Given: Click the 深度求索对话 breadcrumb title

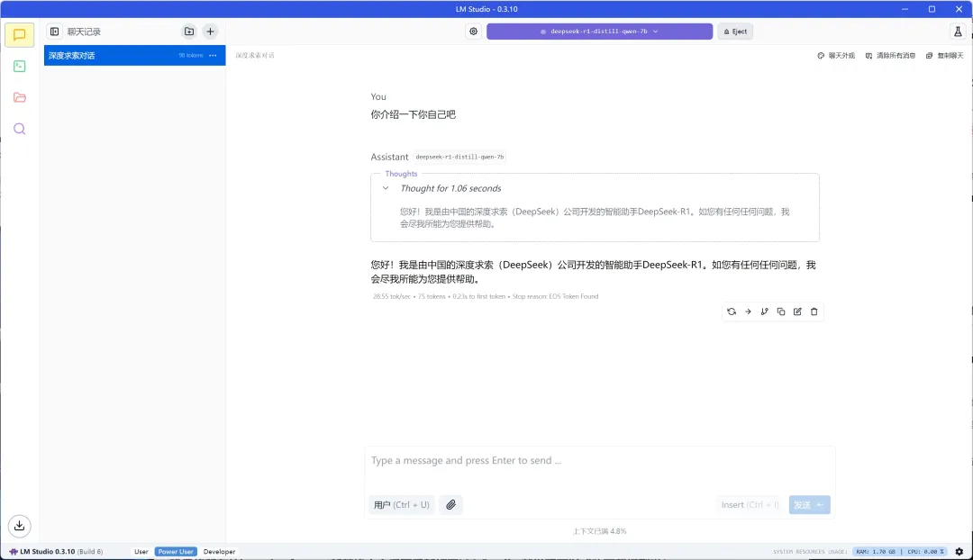Looking at the screenshot, I should tap(254, 55).
